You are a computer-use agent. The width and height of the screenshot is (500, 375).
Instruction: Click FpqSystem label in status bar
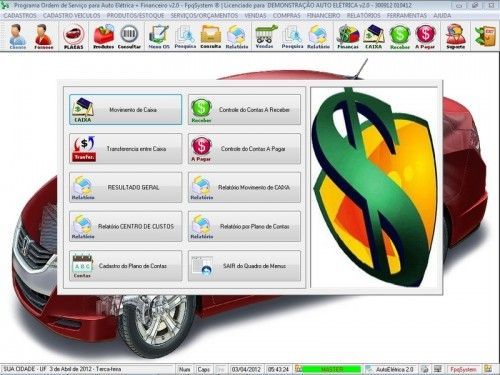[463, 369]
